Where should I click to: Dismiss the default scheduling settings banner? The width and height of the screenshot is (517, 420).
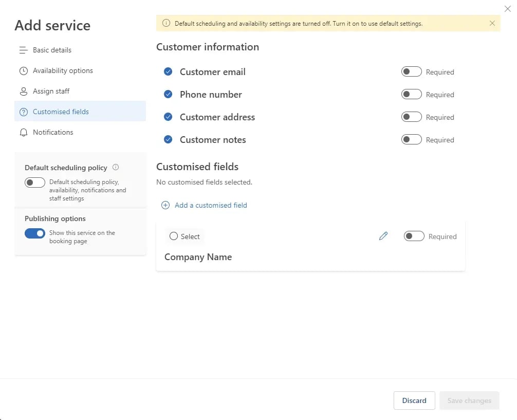(x=492, y=23)
